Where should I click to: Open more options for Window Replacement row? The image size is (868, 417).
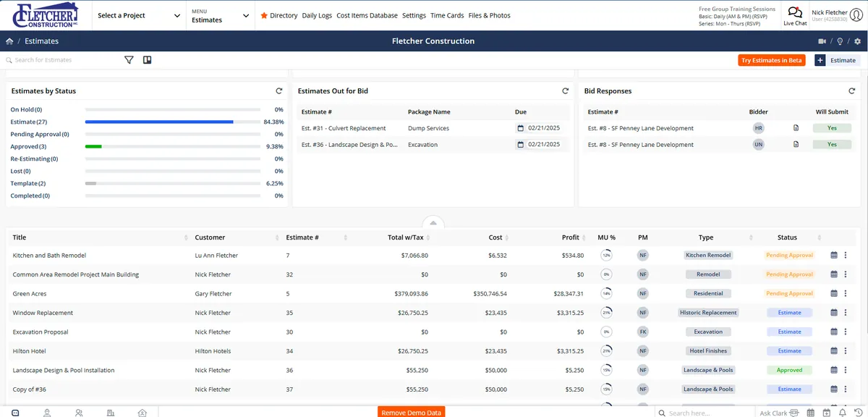(x=846, y=313)
